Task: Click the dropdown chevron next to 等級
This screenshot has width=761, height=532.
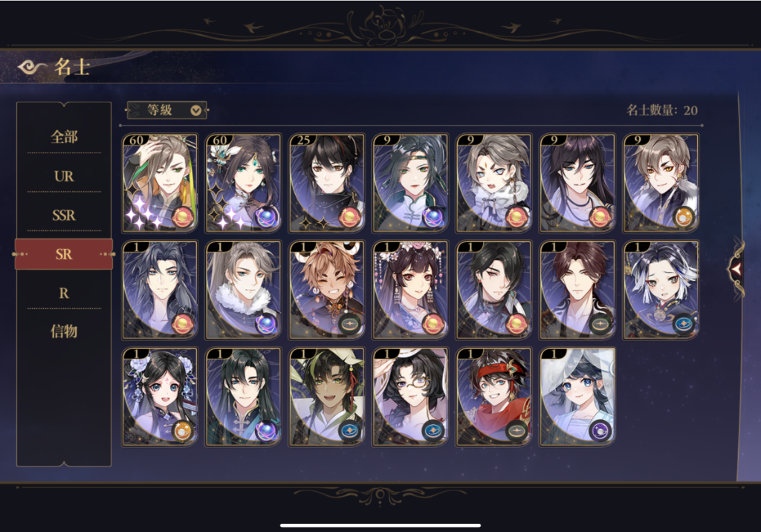Action: (x=195, y=111)
